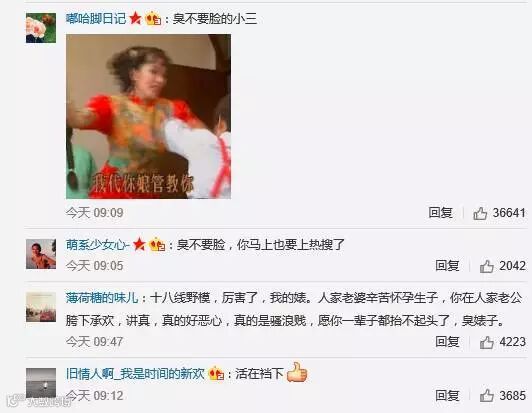Open the meme image captioned 我代你娘管教你
Screen dimensions: 532x413
click(149, 116)
